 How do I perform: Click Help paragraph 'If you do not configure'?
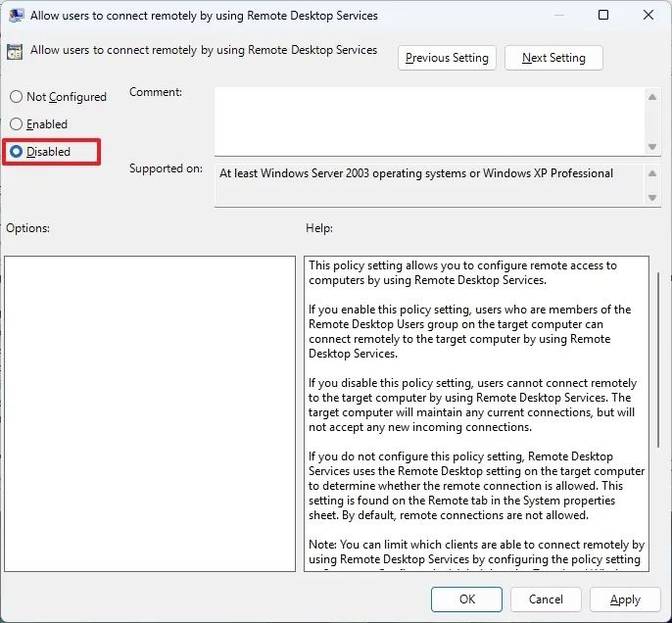coord(476,486)
